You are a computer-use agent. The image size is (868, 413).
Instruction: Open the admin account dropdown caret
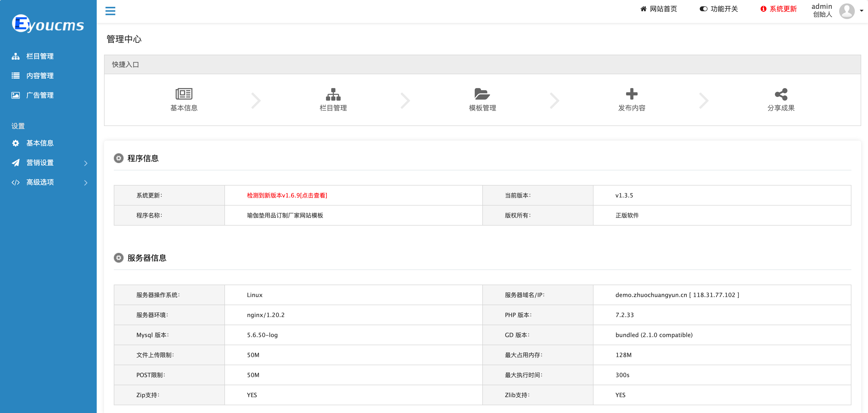coord(862,11)
